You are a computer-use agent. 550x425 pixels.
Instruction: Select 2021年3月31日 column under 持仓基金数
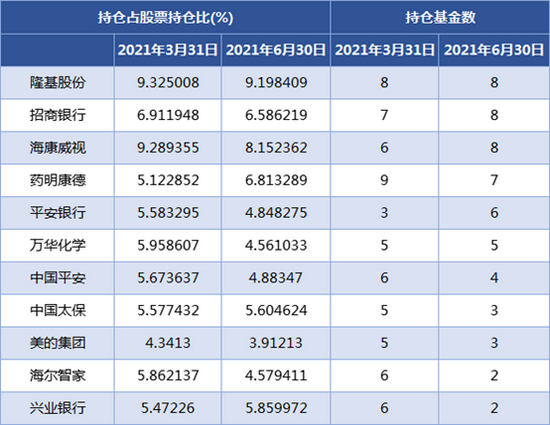pyautogui.click(x=384, y=50)
